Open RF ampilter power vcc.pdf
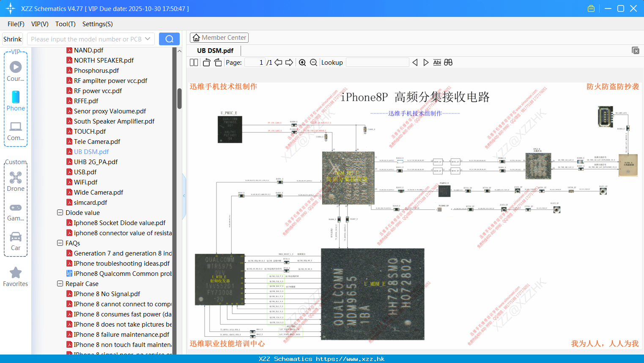 [110, 80]
